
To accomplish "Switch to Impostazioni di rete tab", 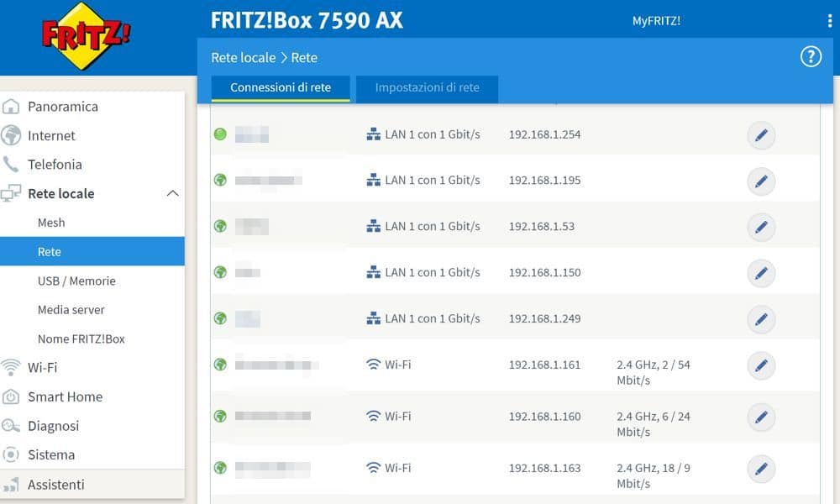I will 427,88.
